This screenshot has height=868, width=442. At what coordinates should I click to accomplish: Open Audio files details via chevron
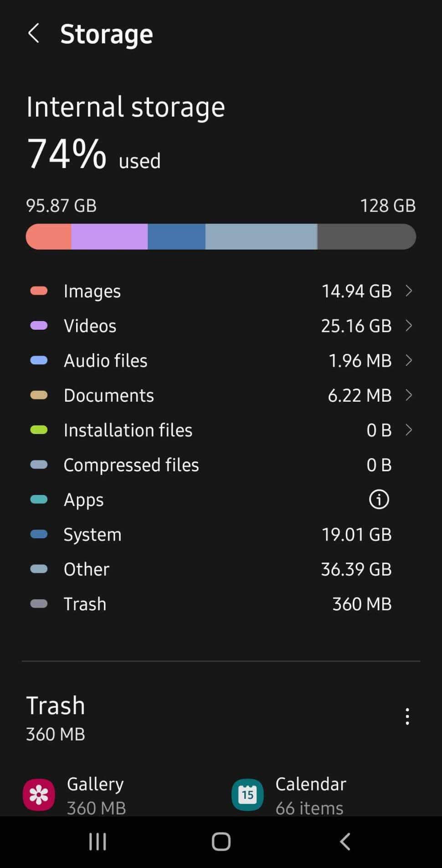[x=409, y=360]
